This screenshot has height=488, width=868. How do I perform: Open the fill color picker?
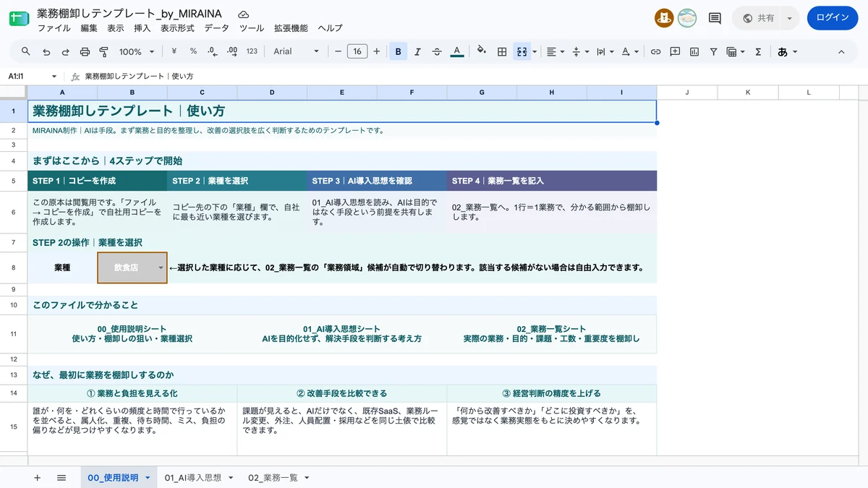click(x=482, y=51)
